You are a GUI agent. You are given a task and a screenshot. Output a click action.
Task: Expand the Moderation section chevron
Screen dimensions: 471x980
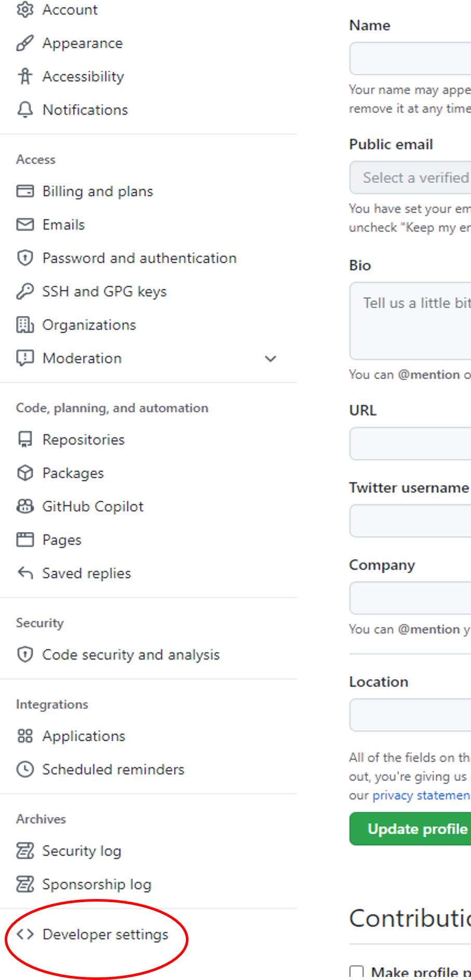(271, 358)
